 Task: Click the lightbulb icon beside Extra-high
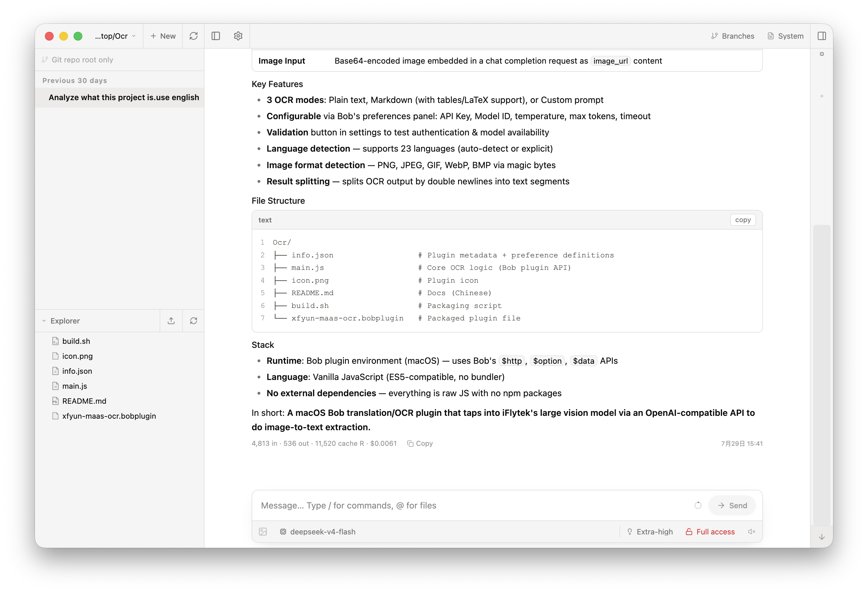[x=630, y=532]
